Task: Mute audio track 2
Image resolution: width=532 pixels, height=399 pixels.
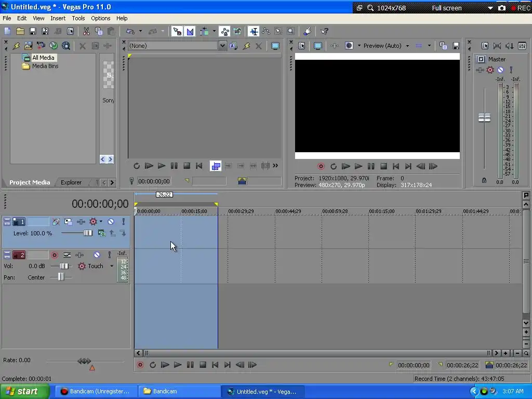Action: (97, 255)
